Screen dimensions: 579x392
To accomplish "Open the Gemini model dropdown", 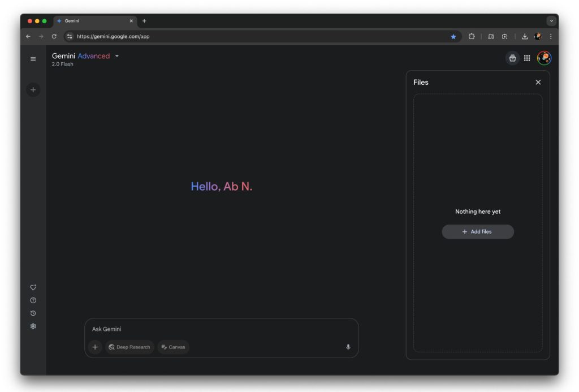I will tap(116, 56).
